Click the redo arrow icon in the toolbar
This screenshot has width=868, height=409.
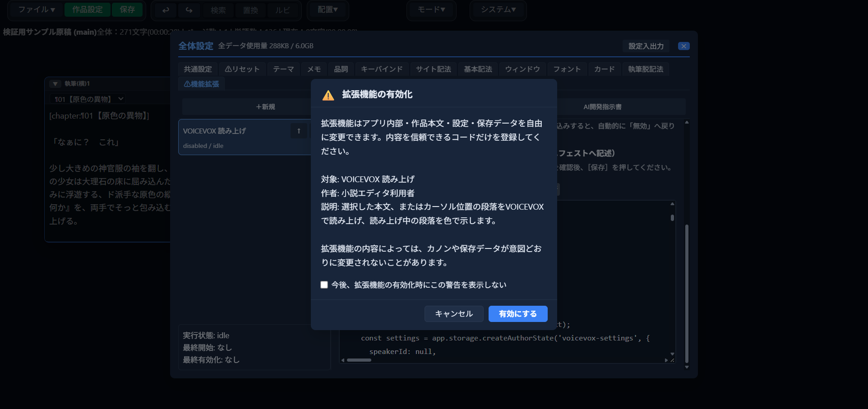point(189,10)
